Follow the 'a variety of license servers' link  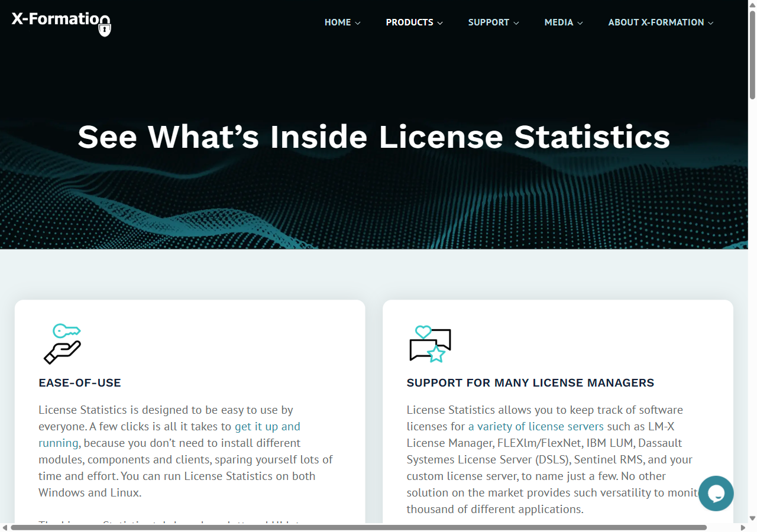[536, 426]
